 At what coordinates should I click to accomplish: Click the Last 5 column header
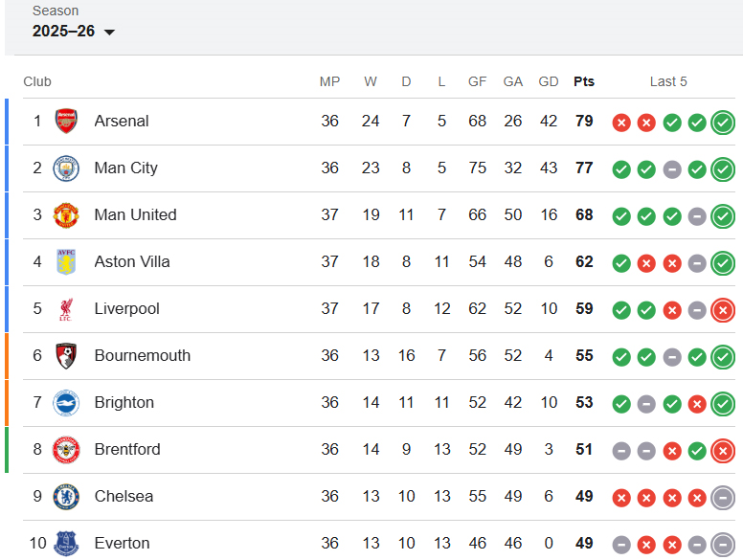tap(668, 81)
